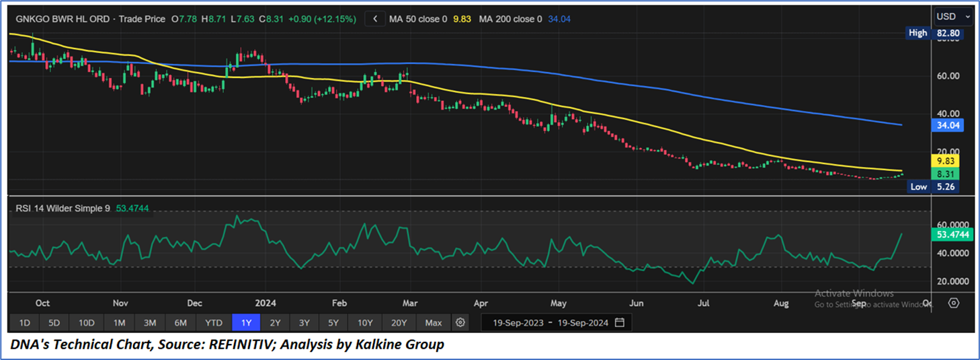Image resolution: width=980 pixels, height=360 pixels.
Task: Click the calendar icon in the date range box
Action: [x=620, y=322]
